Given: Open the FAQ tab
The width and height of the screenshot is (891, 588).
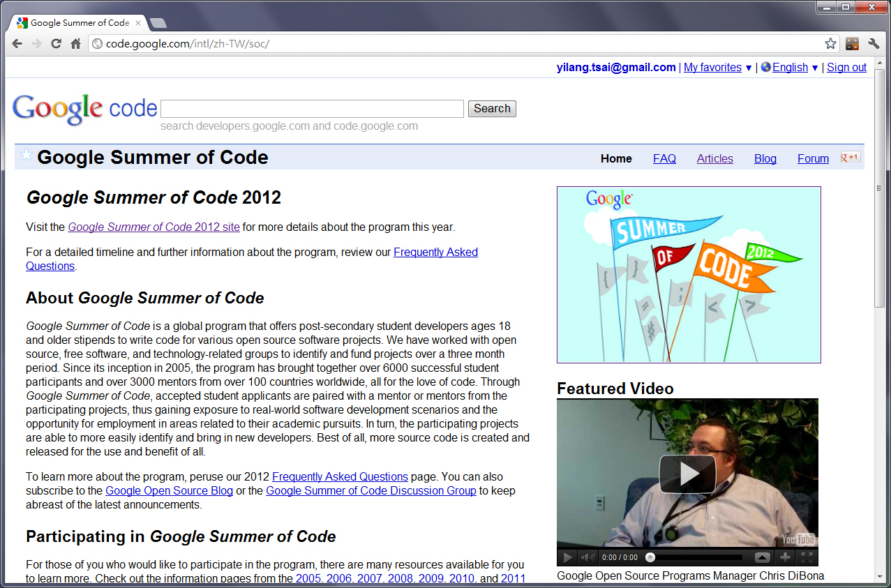Looking at the screenshot, I should tap(664, 158).
